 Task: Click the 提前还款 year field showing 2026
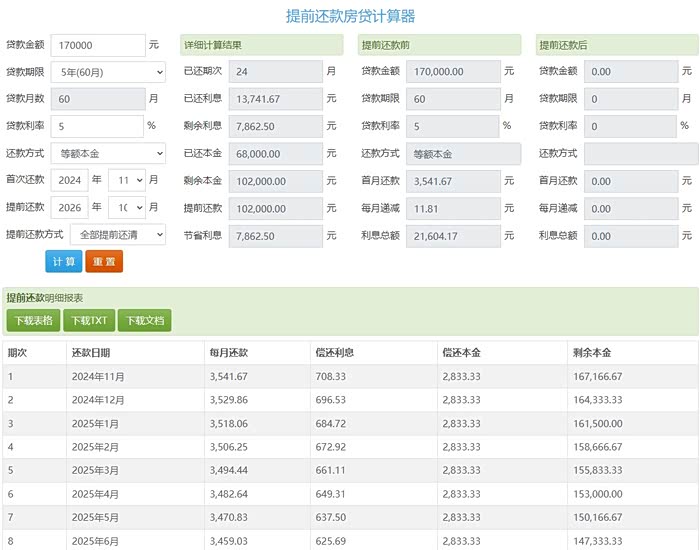coord(69,208)
